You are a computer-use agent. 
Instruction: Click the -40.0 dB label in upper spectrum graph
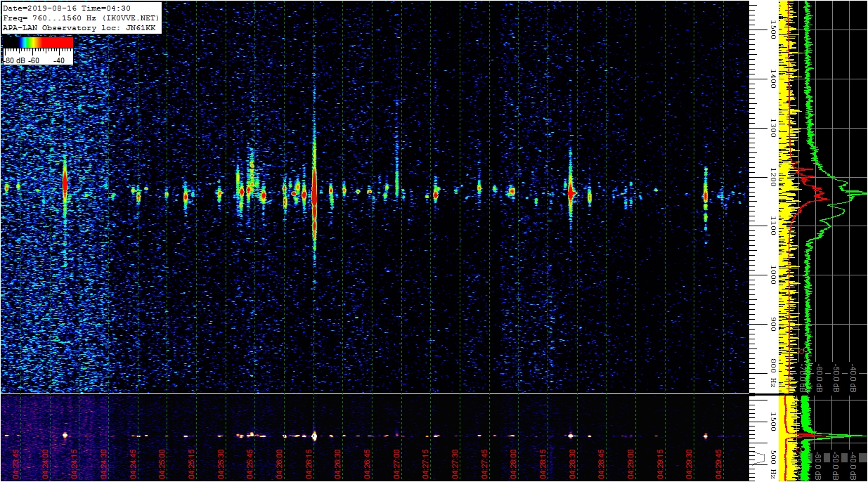853,377
